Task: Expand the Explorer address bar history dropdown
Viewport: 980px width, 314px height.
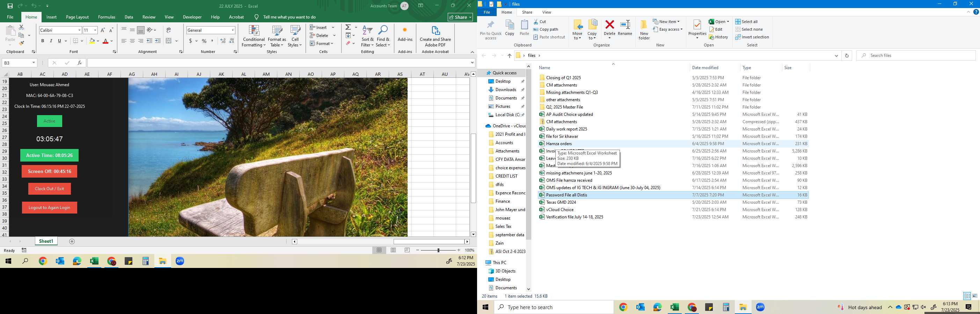Action: [836, 55]
